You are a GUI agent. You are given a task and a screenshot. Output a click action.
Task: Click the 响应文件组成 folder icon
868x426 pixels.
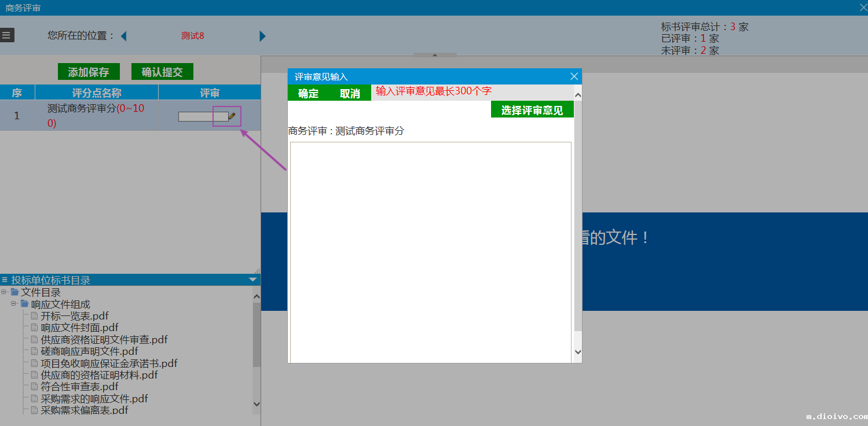click(x=25, y=304)
